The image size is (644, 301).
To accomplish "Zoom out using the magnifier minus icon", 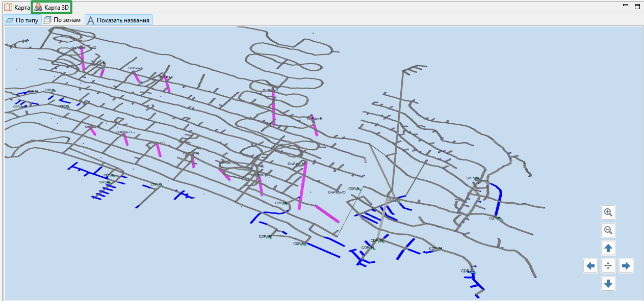I will pyautogui.click(x=608, y=230).
